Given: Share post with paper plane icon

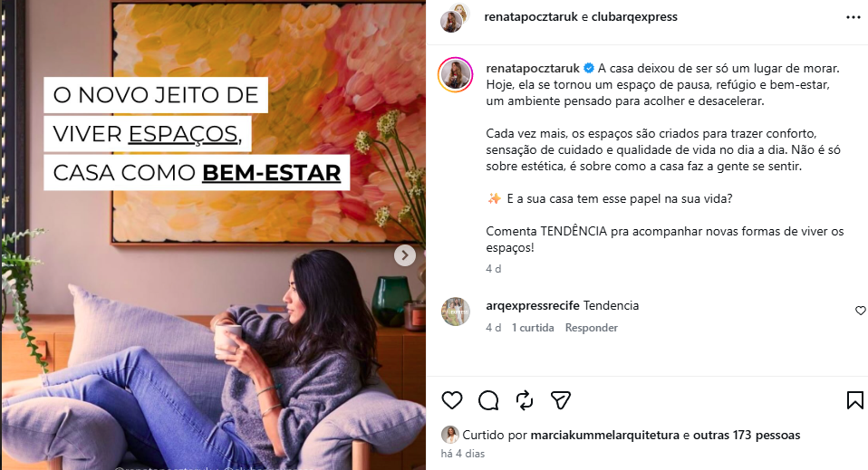Looking at the screenshot, I should 560,400.
